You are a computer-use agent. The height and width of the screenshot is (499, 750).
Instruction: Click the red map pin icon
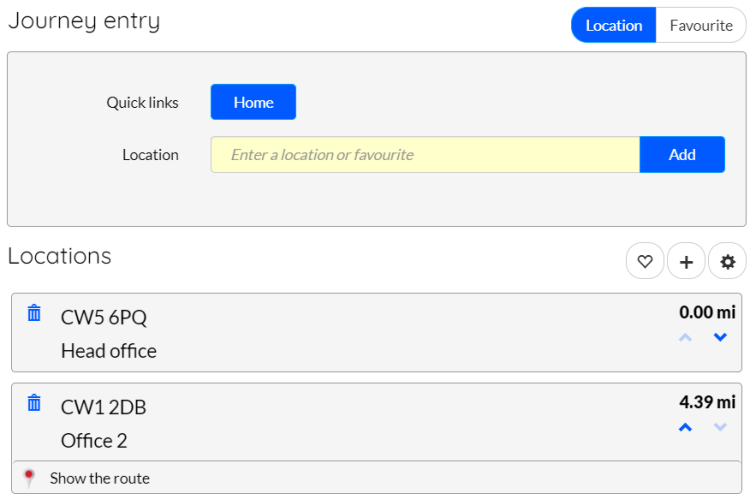(x=29, y=477)
